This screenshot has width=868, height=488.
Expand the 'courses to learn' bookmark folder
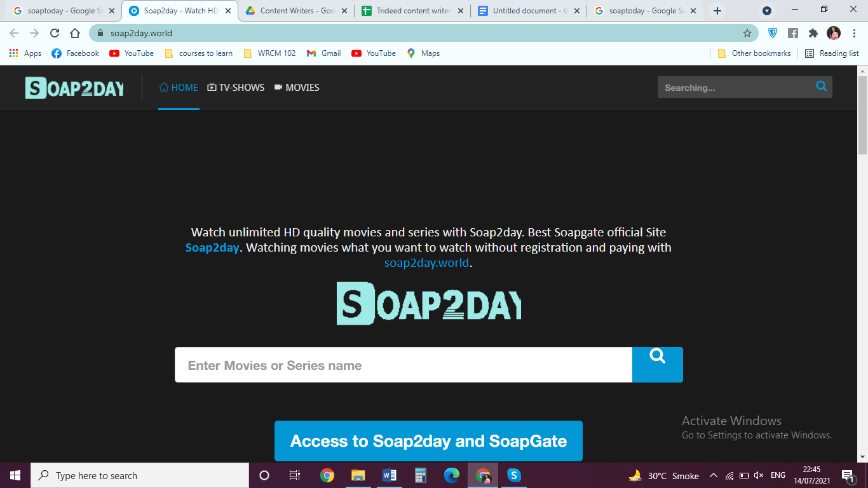click(199, 53)
